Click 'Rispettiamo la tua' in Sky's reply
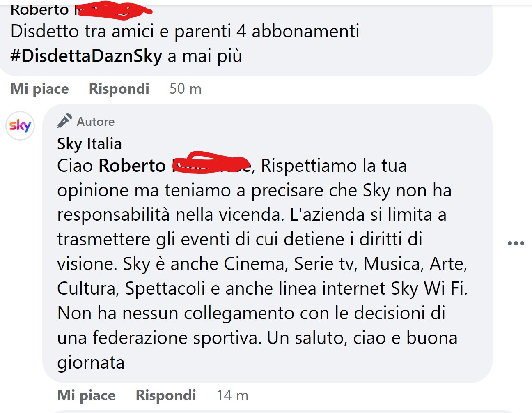This screenshot has width=532, height=413. point(334,166)
